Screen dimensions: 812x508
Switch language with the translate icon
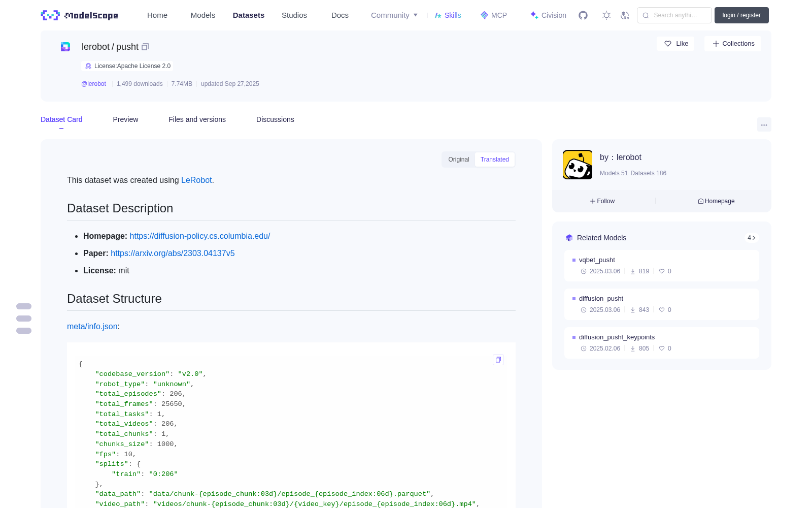click(625, 15)
